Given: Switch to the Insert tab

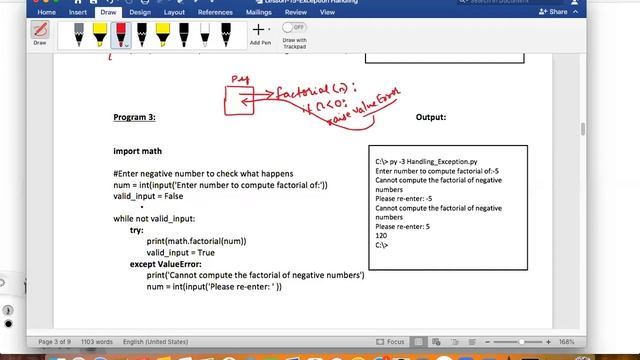Looking at the screenshot, I should click(x=78, y=12).
